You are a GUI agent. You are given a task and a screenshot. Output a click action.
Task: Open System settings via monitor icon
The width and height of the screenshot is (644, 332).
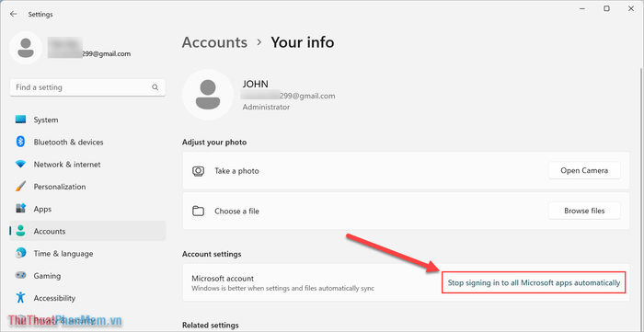20,120
